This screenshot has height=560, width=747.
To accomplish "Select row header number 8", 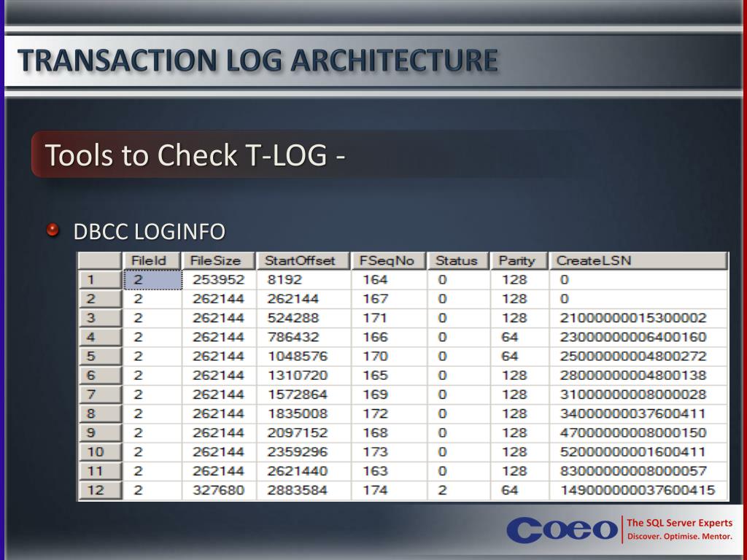I will pos(99,413).
